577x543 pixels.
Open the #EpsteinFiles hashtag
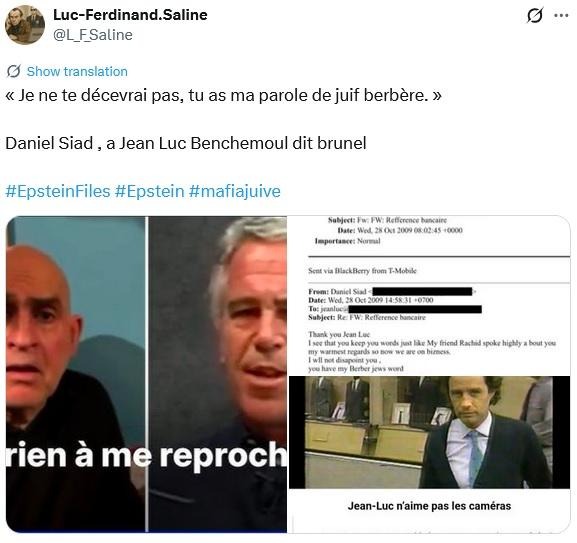pyautogui.click(x=58, y=191)
